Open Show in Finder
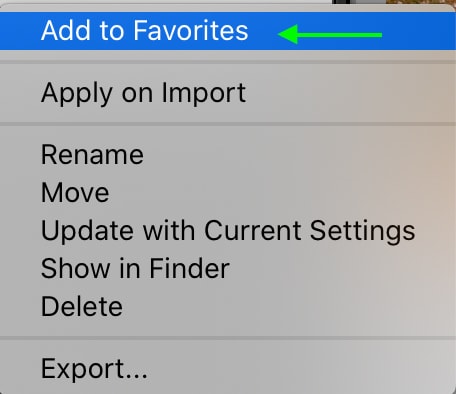This screenshot has width=456, height=394. 228,268
